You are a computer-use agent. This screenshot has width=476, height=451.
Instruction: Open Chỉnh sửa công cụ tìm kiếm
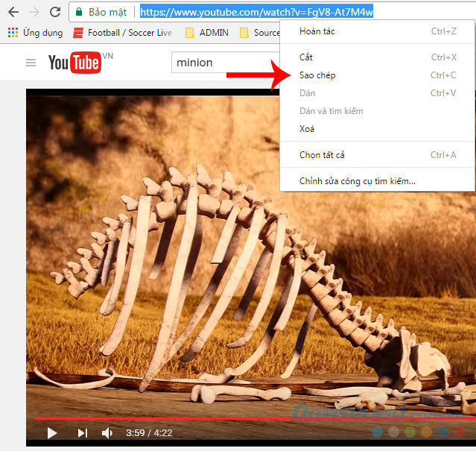click(358, 181)
